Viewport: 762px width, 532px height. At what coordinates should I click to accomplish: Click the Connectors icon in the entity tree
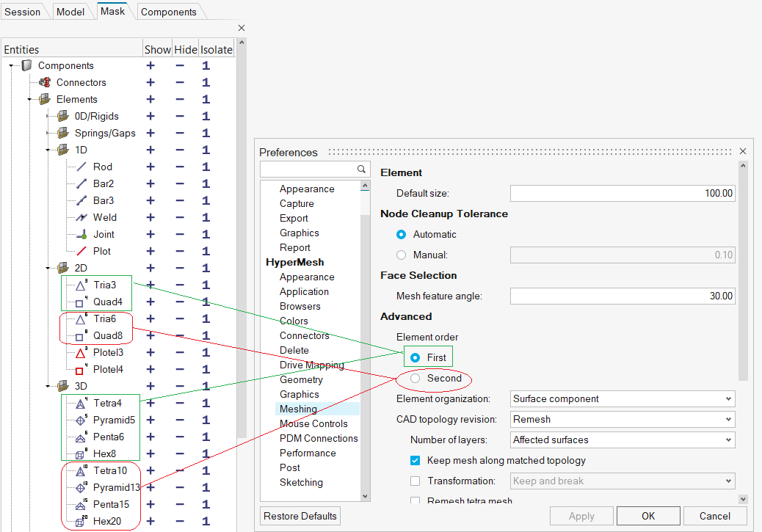pos(45,83)
